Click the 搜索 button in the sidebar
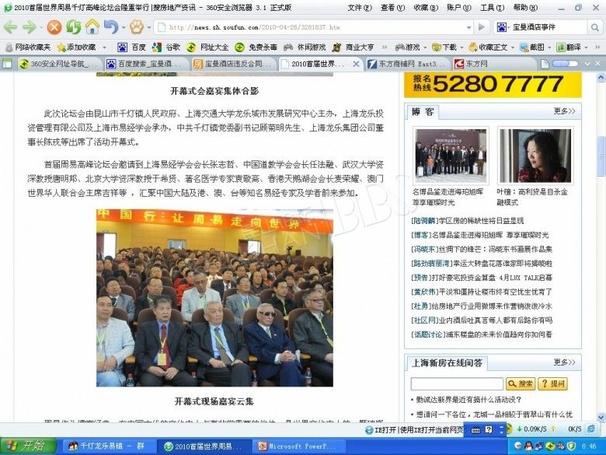The width and height of the screenshot is (606, 455). pyautogui.click(x=519, y=383)
